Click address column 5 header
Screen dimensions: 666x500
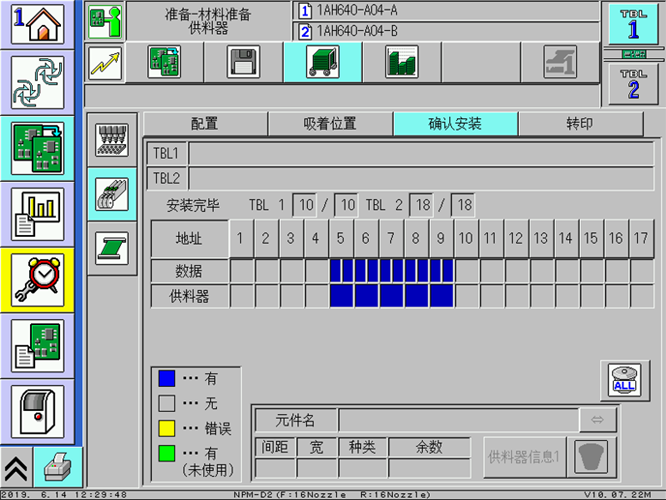341,238
